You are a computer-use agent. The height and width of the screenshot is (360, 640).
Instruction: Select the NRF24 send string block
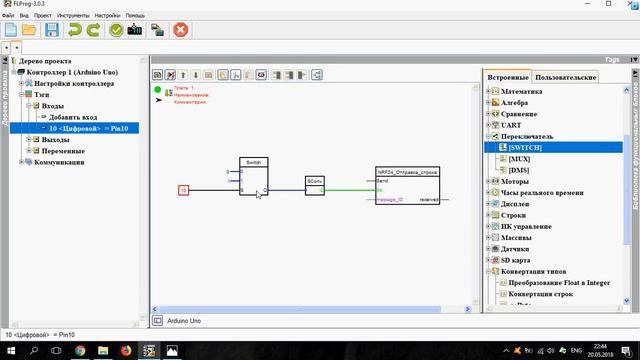(x=407, y=185)
